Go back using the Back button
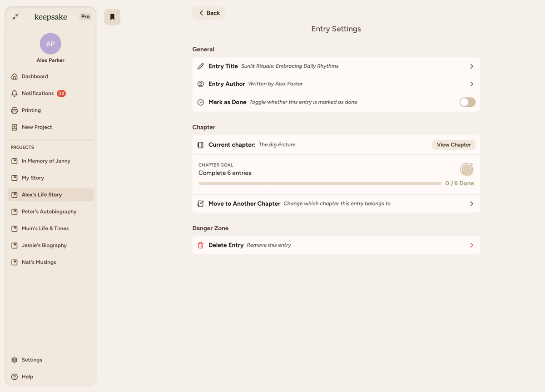This screenshot has width=545, height=392. coord(208,13)
